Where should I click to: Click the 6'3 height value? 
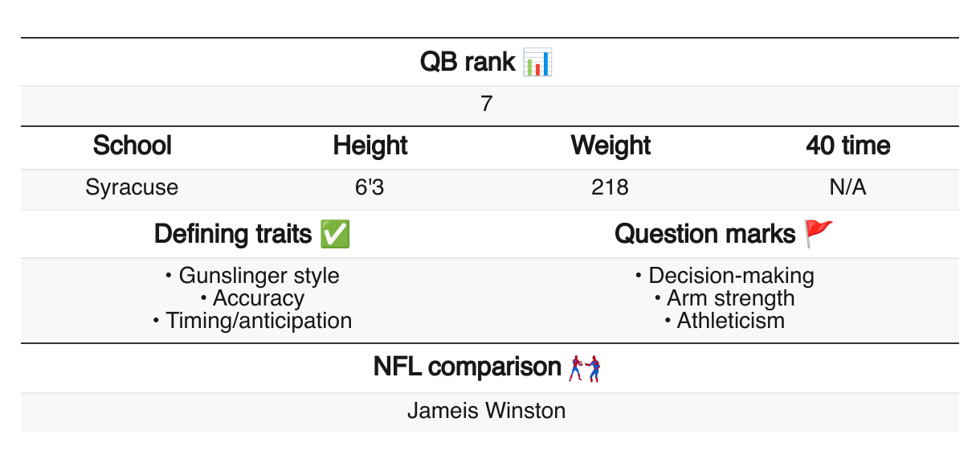[370, 188]
